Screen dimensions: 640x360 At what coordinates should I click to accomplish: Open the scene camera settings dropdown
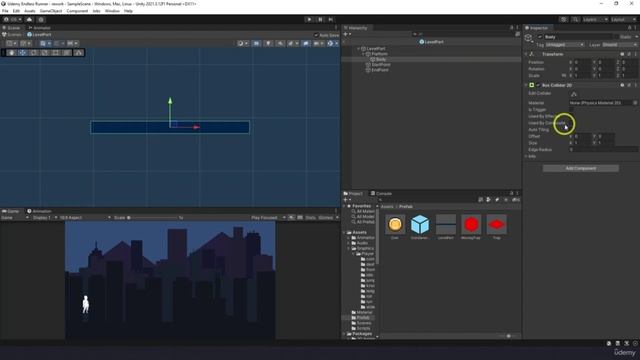[318, 43]
